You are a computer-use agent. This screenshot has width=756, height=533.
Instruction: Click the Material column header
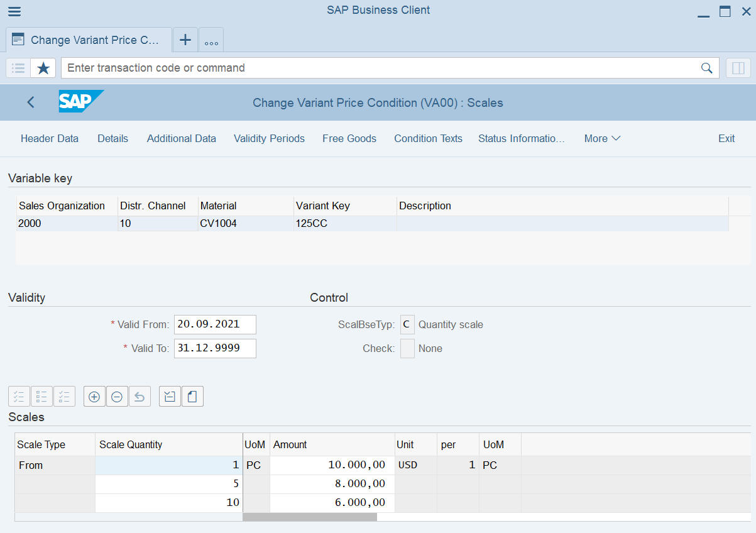[x=246, y=206]
